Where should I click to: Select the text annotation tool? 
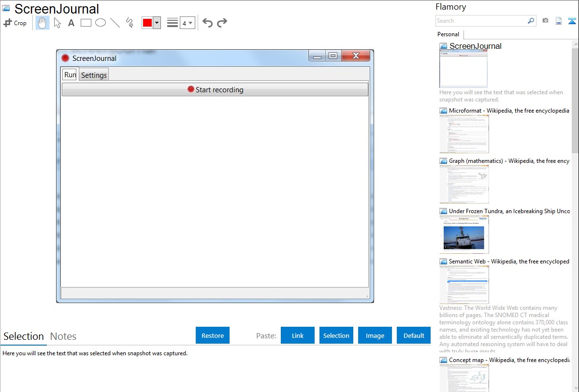tap(71, 23)
